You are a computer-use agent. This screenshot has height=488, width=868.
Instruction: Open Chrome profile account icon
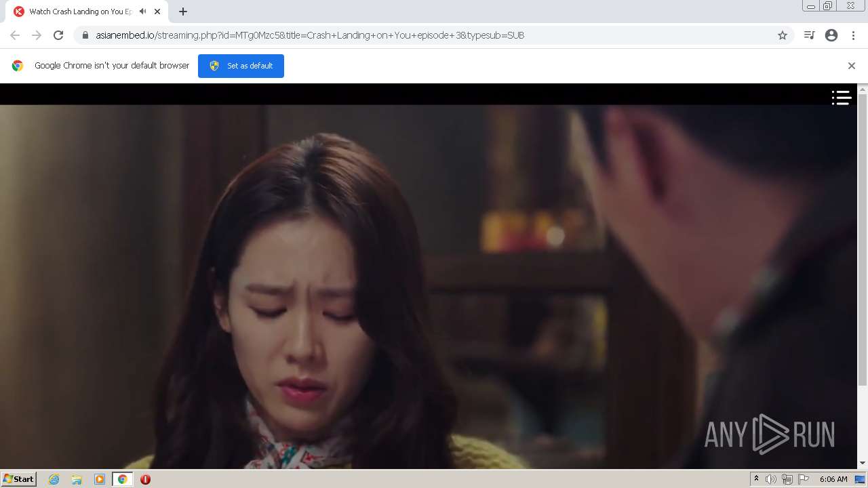coord(831,35)
